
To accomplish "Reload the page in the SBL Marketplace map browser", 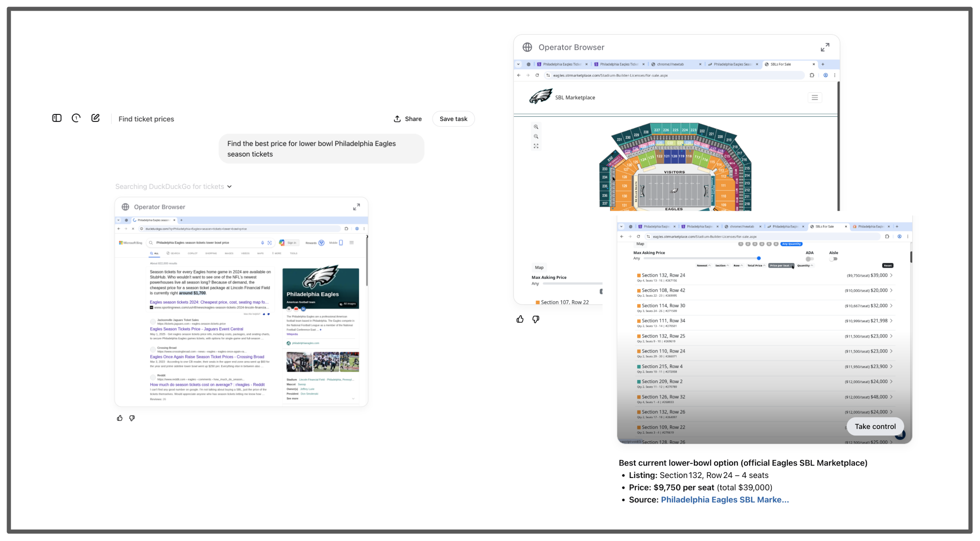I will (x=537, y=75).
